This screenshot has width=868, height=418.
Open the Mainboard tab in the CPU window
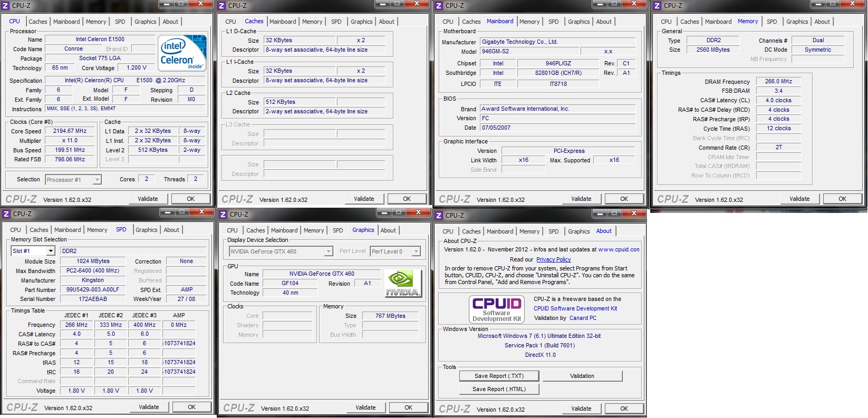(x=66, y=22)
